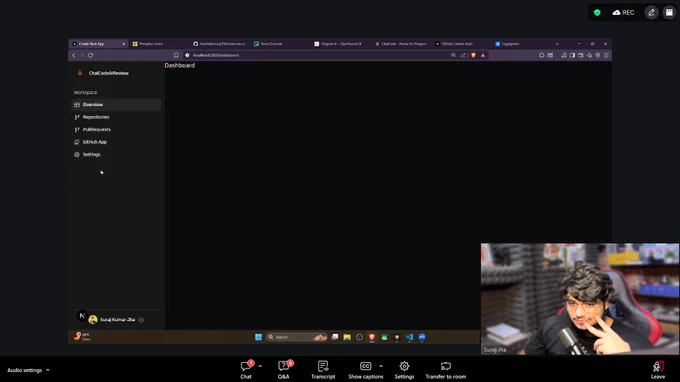The height and width of the screenshot is (382, 680).
Task: Open Brave browser from the taskbar
Action: [372, 337]
